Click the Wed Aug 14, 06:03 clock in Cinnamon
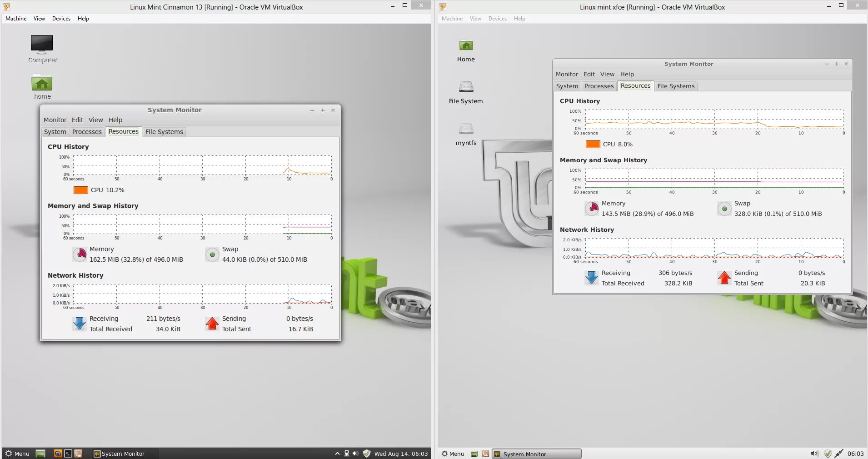The height and width of the screenshot is (459, 868). pyautogui.click(x=401, y=454)
